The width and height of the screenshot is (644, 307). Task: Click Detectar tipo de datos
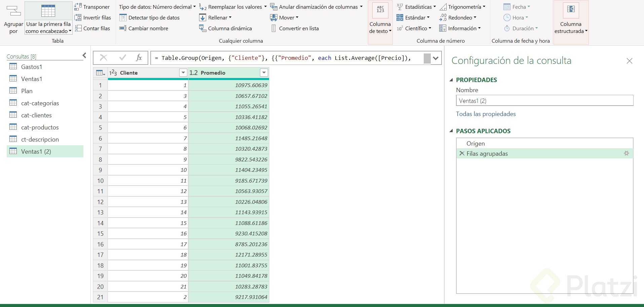point(150,17)
